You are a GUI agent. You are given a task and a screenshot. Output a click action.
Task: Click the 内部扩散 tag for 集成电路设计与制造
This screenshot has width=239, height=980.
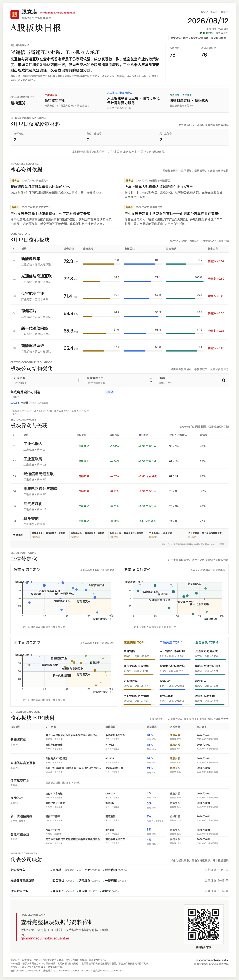pos(83,491)
